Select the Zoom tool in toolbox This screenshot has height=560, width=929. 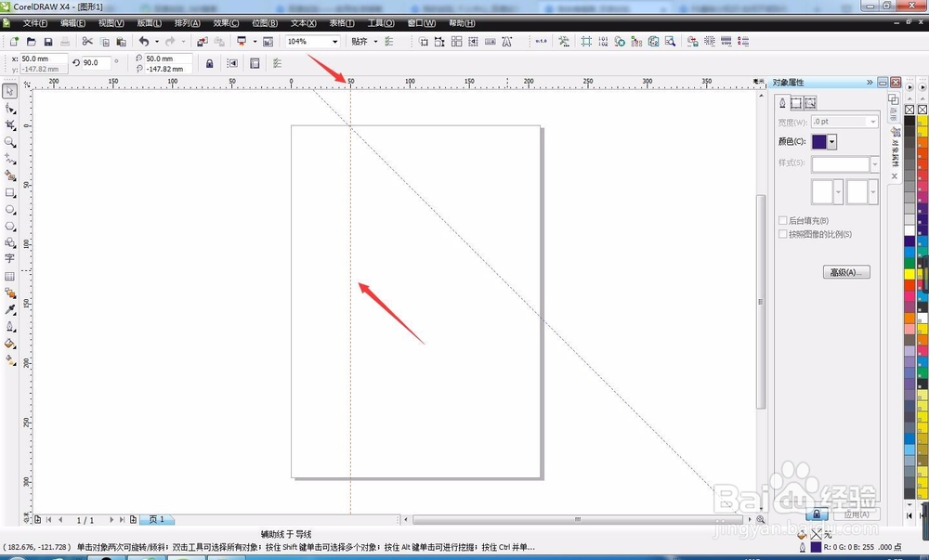click(10, 142)
